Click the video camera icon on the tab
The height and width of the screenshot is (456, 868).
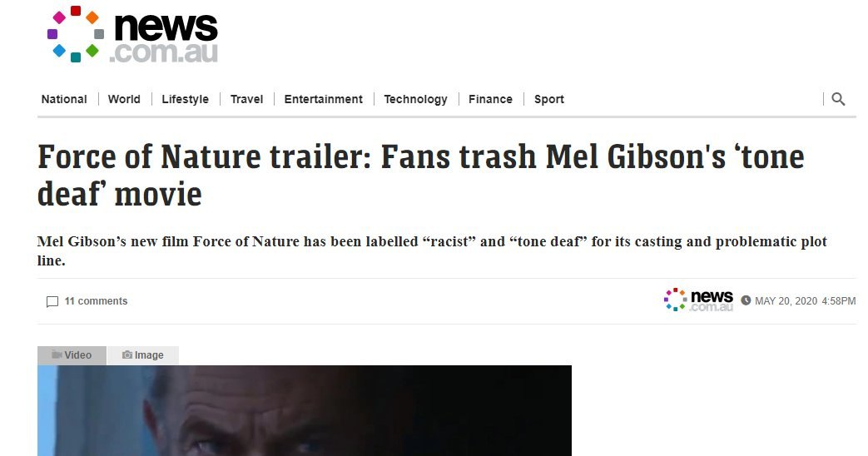point(57,354)
